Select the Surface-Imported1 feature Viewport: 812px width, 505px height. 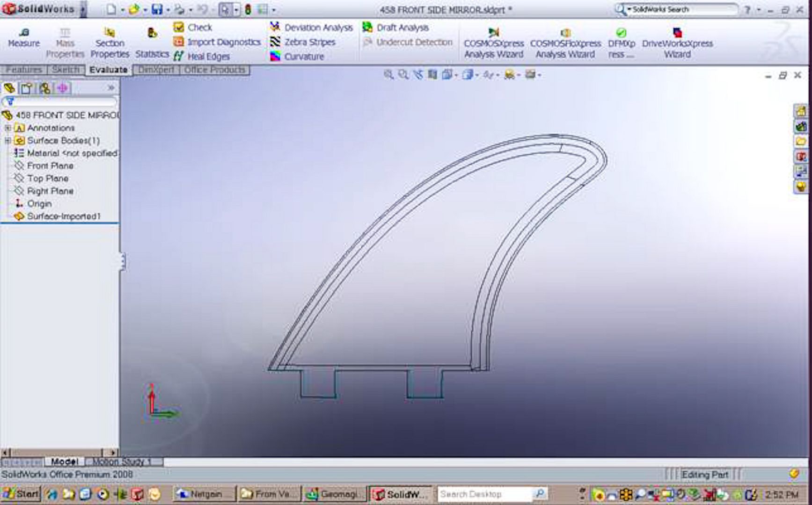[x=58, y=216]
